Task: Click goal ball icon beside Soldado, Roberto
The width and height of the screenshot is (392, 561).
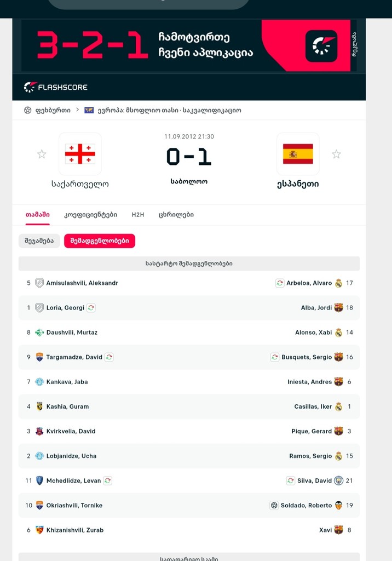Action: point(274,505)
